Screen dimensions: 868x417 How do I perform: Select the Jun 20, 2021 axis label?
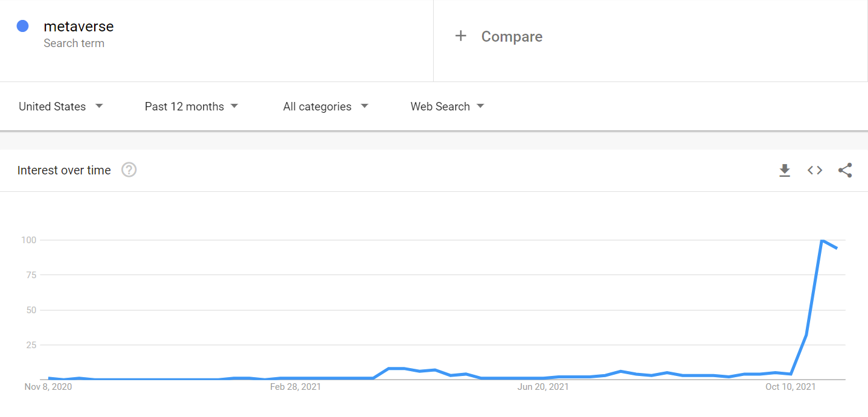543,387
